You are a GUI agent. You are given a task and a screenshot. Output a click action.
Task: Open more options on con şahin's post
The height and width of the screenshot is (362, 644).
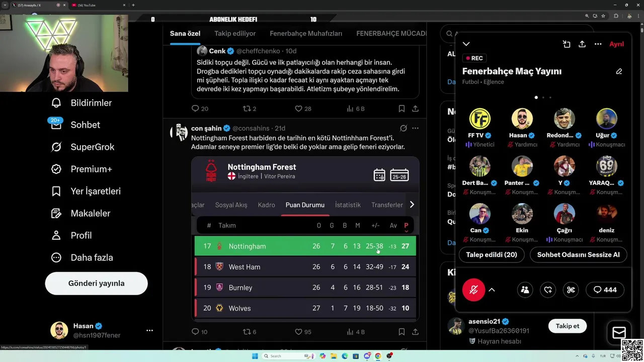click(415, 128)
